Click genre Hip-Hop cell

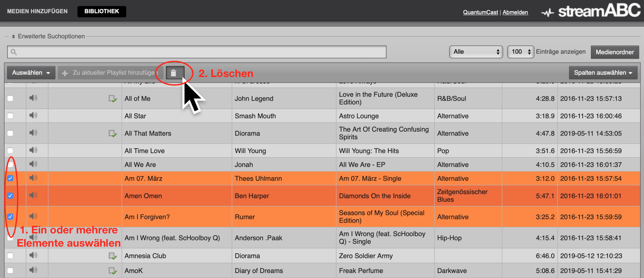point(449,238)
